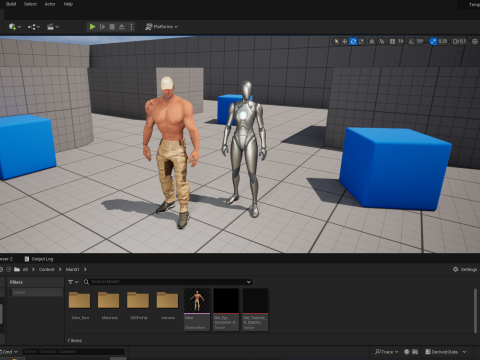Click the trace recording icon next to Trace
The width and height of the screenshot is (480, 360).
pyautogui.click(x=407, y=352)
